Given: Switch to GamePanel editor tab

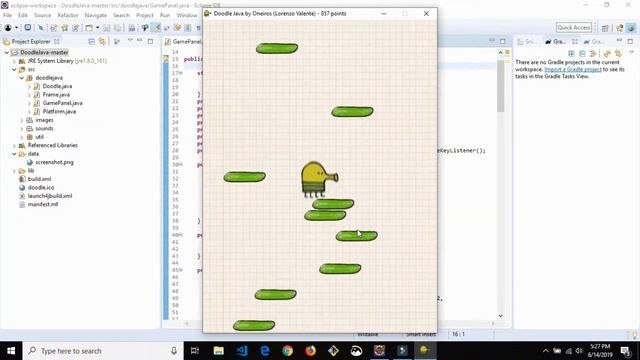Looking at the screenshot, I should [x=183, y=42].
